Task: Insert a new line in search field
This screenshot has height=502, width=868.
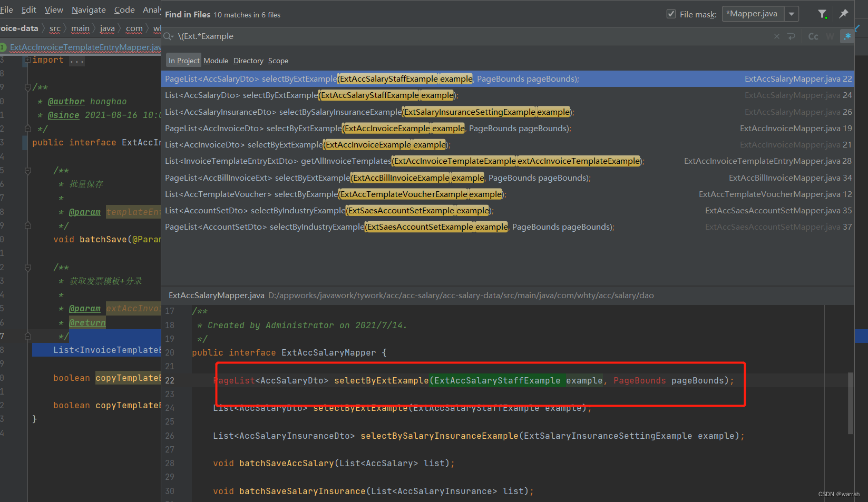Action: tap(791, 36)
